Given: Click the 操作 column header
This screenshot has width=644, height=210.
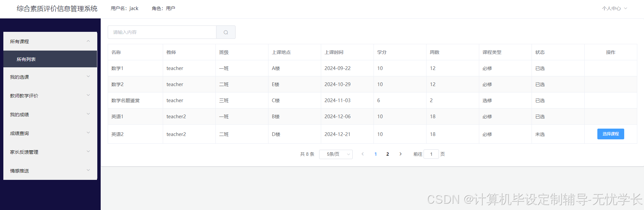Looking at the screenshot, I should 611,52.
